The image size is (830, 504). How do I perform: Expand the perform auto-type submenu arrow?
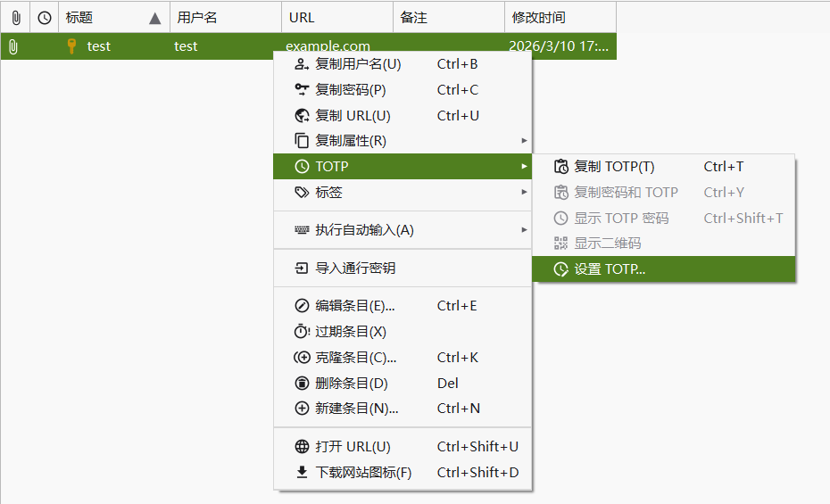tap(524, 230)
